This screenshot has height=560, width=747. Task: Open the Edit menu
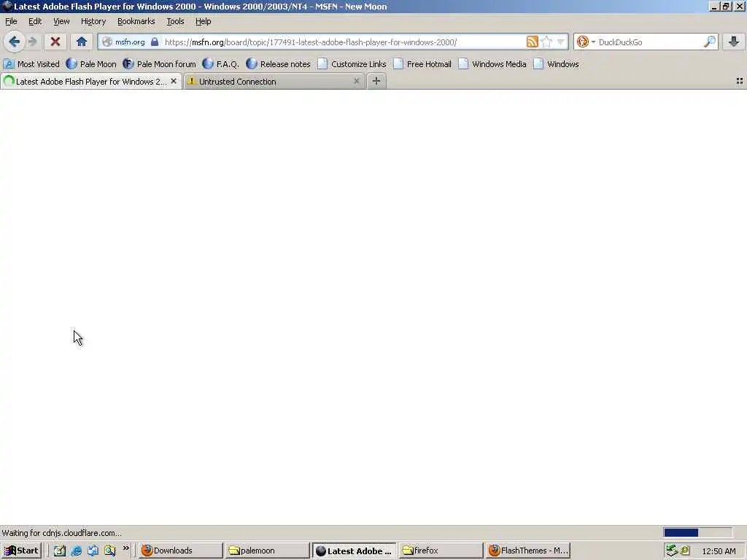click(x=35, y=21)
